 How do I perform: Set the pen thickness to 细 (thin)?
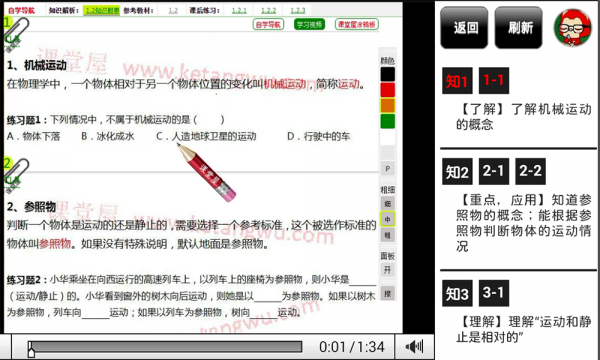[388, 204]
